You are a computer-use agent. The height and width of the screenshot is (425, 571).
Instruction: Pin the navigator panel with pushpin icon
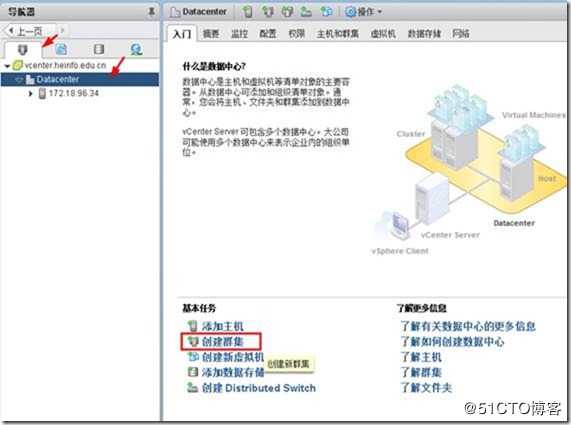[x=151, y=12]
